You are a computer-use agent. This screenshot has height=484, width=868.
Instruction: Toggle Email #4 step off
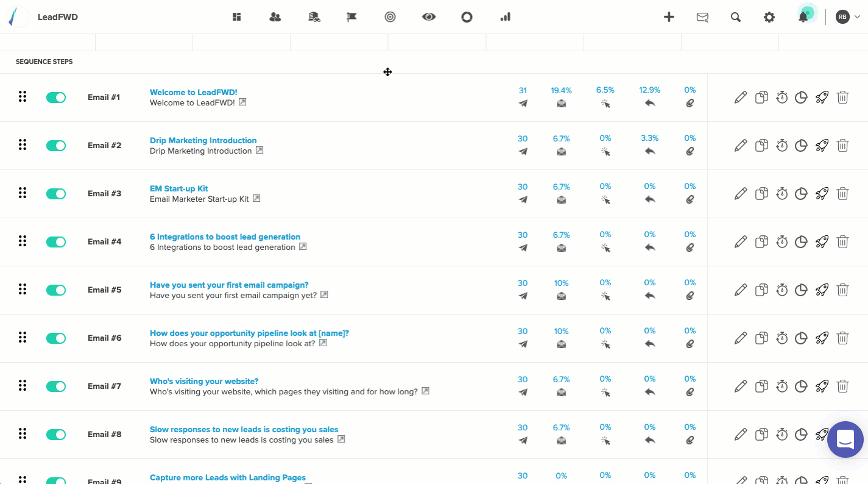[x=56, y=242]
